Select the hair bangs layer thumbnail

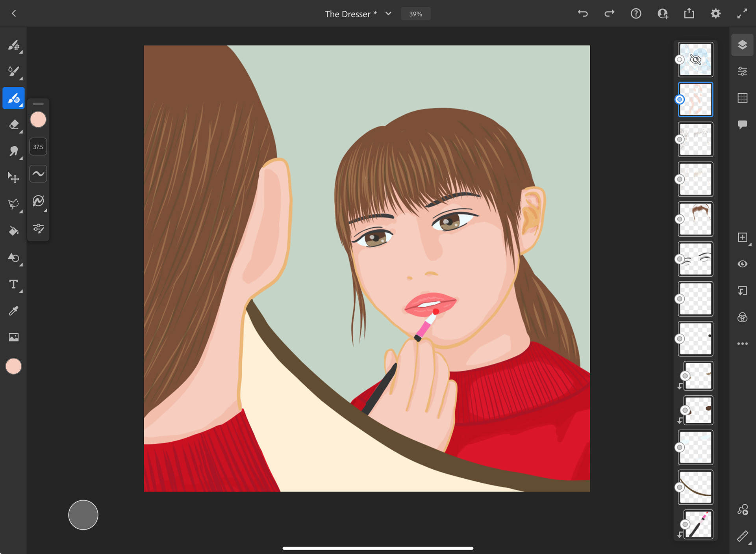click(x=695, y=219)
